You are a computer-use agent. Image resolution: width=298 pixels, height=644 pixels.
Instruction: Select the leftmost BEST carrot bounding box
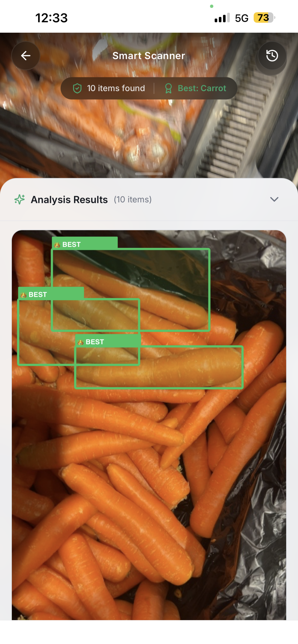[x=78, y=332]
